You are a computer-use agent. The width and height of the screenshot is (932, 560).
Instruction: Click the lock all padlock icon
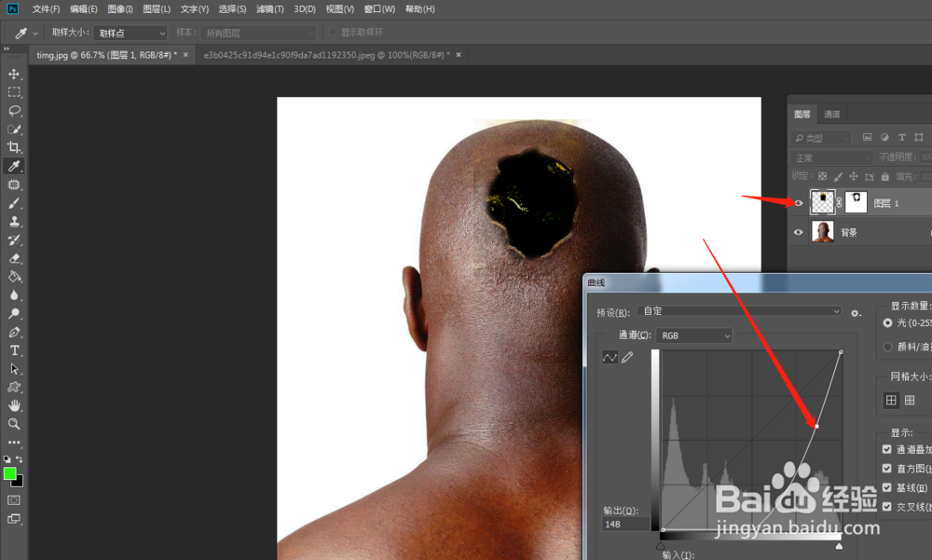click(885, 176)
